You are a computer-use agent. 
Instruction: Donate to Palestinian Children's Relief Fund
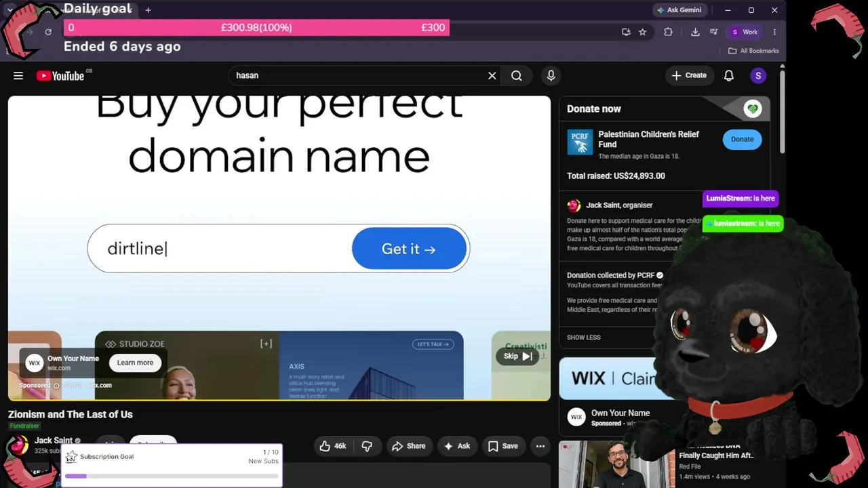pos(742,140)
